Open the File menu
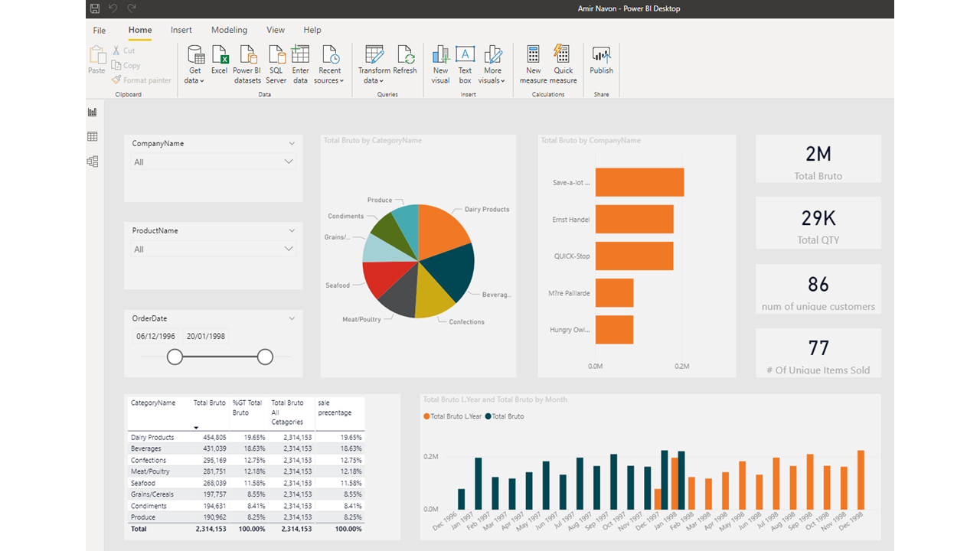Image resolution: width=980 pixels, height=551 pixels. pyautogui.click(x=100, y=30)
